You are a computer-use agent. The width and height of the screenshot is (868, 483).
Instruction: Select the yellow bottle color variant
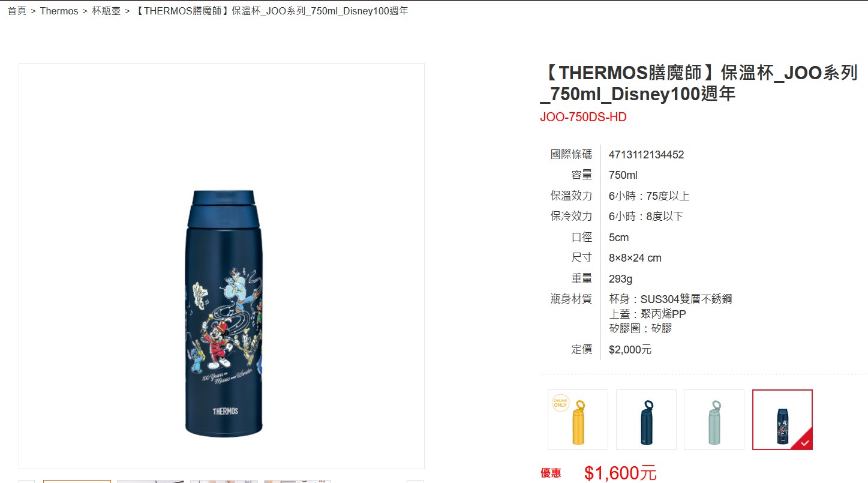coord(578,419)
